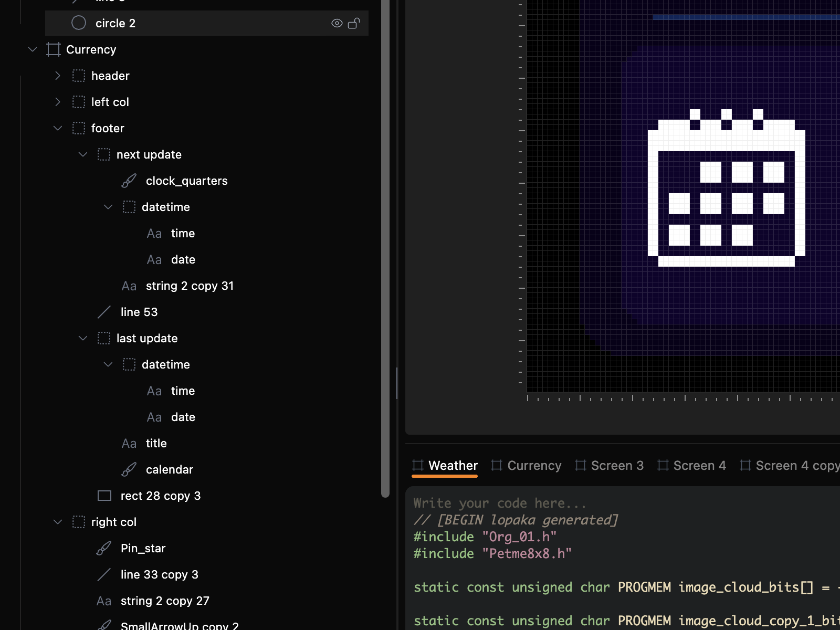Click the group icon beside header

pos(79,76)
